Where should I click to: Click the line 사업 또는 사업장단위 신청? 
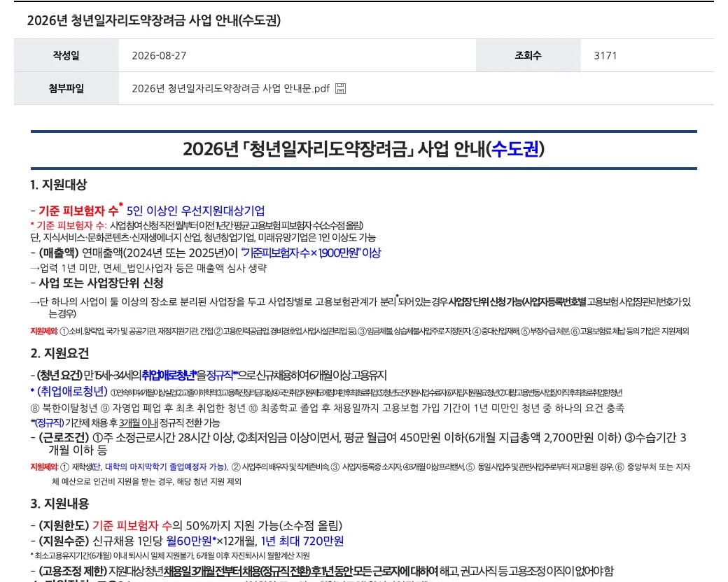97,283
